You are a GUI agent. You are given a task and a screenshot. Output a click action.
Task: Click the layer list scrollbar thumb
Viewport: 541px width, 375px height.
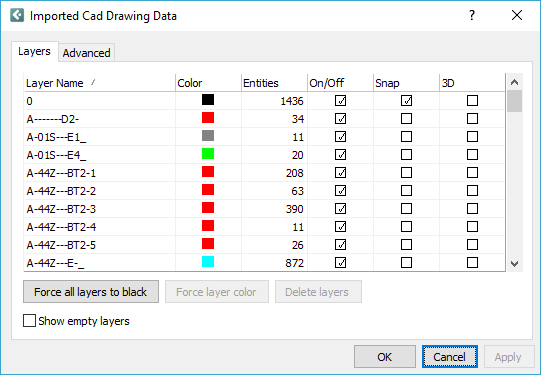click(514, 101)
